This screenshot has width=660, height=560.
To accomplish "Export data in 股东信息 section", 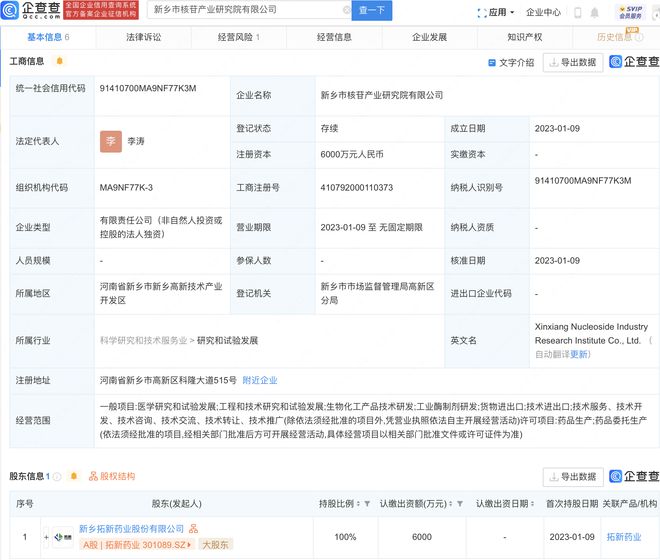I will pos(573,477).
